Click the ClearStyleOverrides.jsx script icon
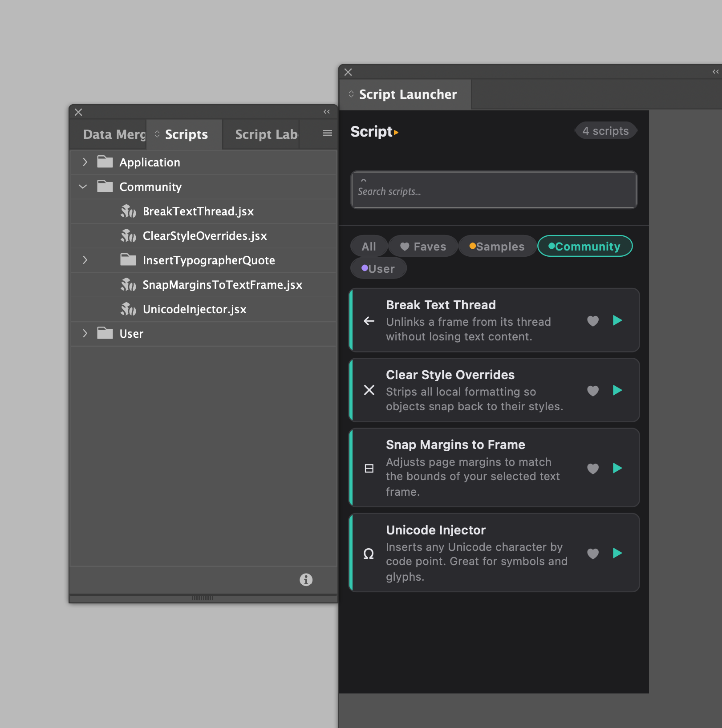 [128, 236]
